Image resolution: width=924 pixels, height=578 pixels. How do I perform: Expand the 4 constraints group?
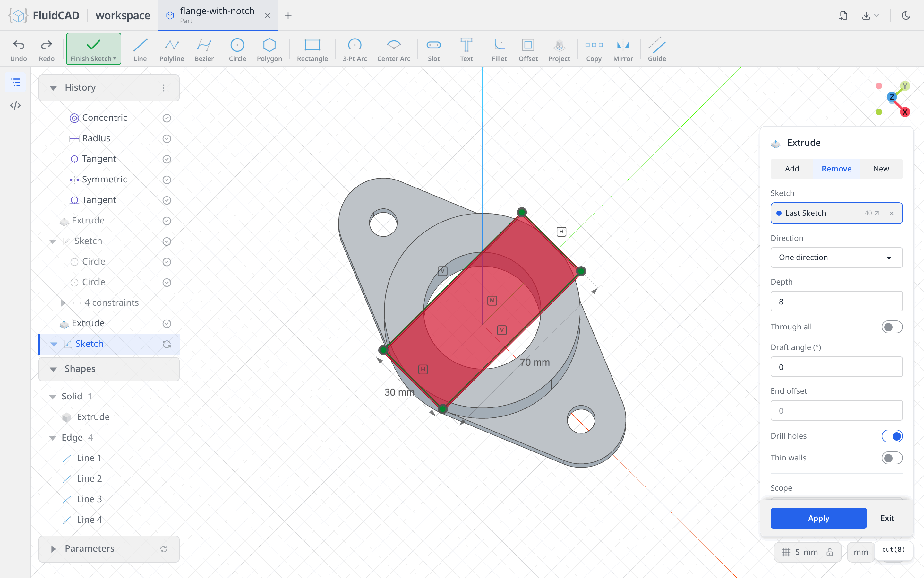click(63, 303)
